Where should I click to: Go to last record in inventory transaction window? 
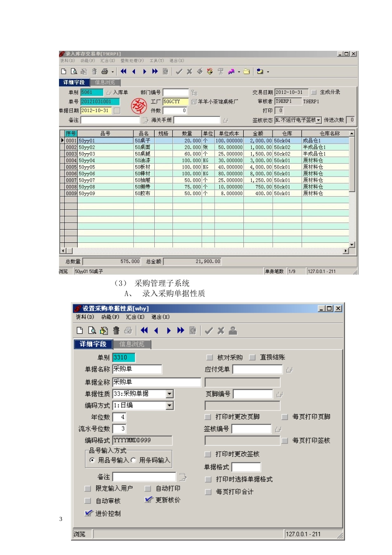coord(155,71)
